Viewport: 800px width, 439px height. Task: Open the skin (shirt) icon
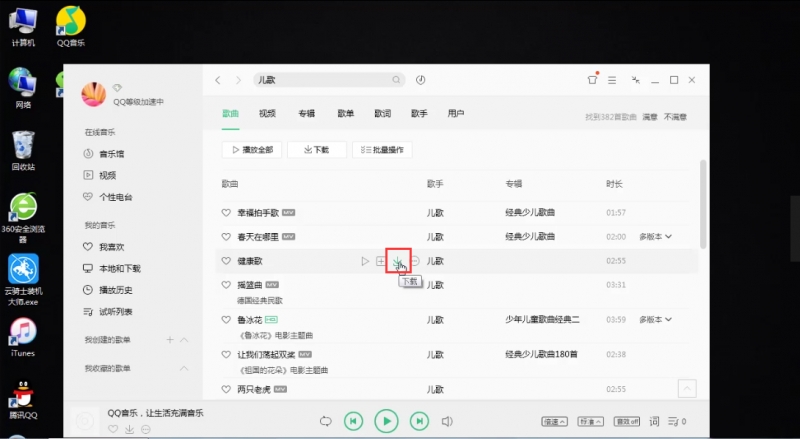click(592, 80)
